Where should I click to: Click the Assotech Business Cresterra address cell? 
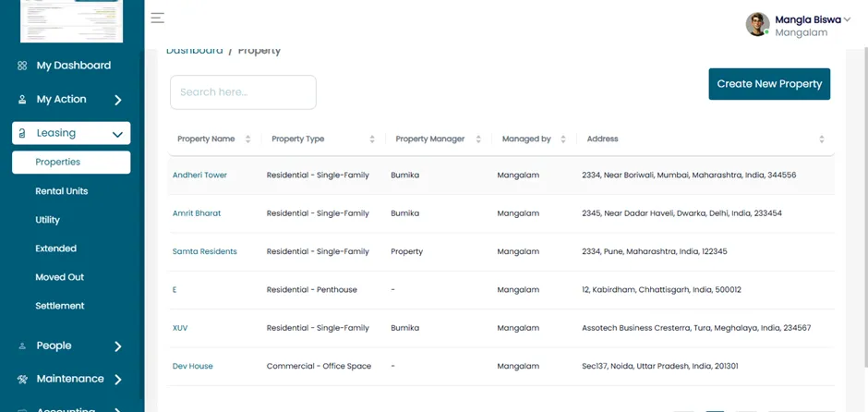tap(696, 328)
